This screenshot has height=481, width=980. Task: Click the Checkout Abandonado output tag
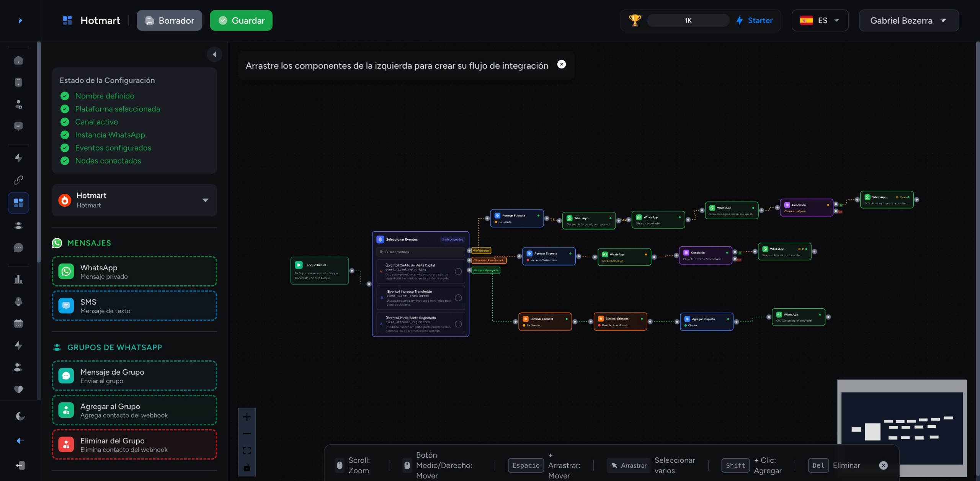(489, 260)
